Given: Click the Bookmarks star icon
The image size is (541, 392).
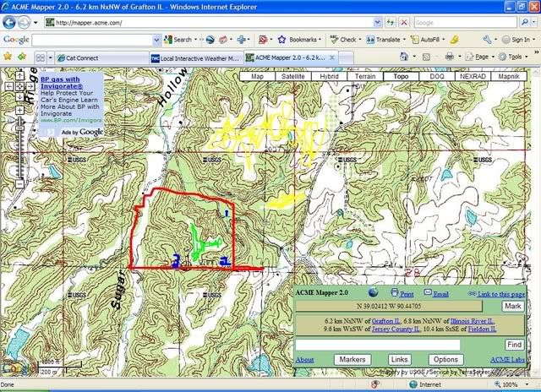Looking at the screenshot, I should [x=281, y=40].
